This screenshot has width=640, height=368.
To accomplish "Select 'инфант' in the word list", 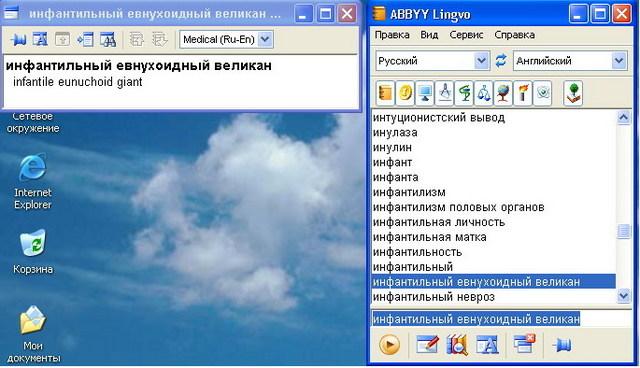I will click(493, 162).
